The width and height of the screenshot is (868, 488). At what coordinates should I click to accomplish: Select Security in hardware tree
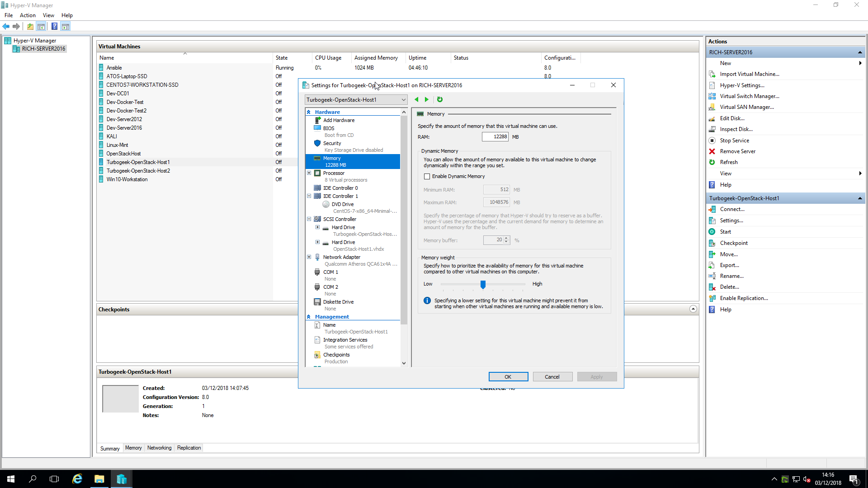[x=332, y=143]
